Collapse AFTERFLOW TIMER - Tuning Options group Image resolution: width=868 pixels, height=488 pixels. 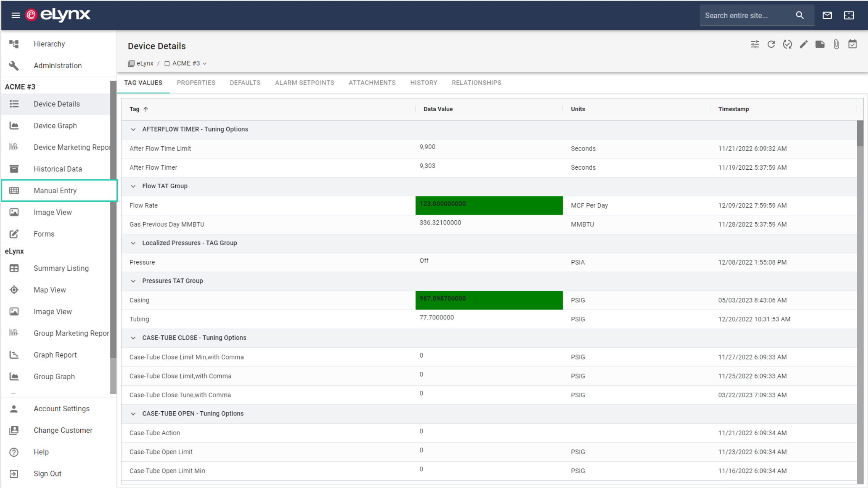coord(133,129)
